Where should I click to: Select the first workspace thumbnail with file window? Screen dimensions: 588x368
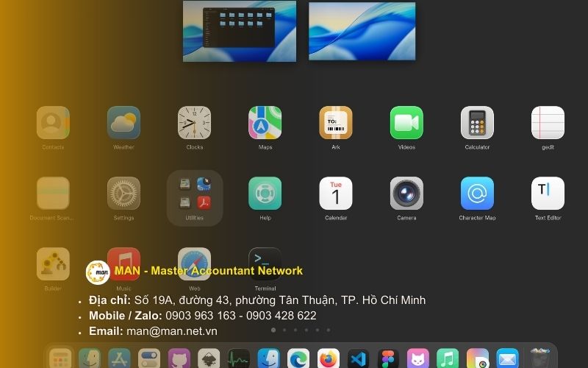(240, 31)
